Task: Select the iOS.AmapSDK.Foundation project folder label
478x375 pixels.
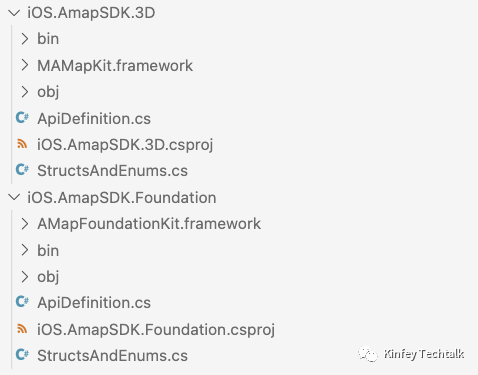Action: pyautogui.click(x=122, y=198)
